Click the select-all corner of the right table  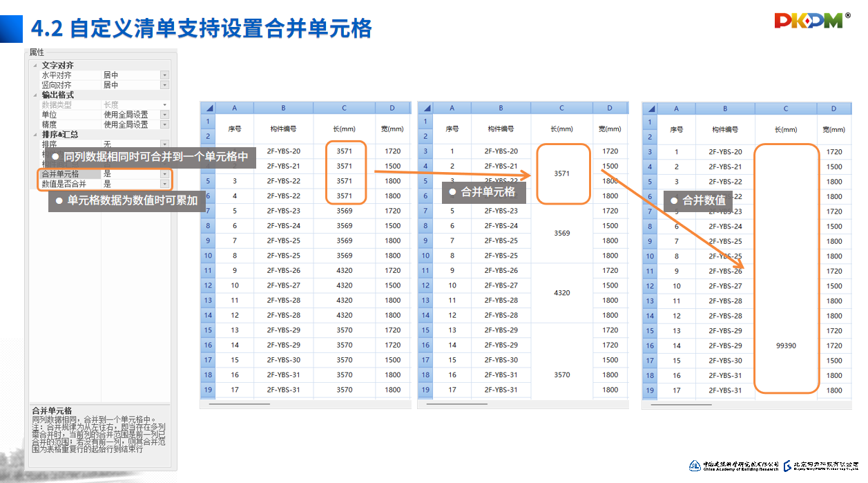pos(650,108)
